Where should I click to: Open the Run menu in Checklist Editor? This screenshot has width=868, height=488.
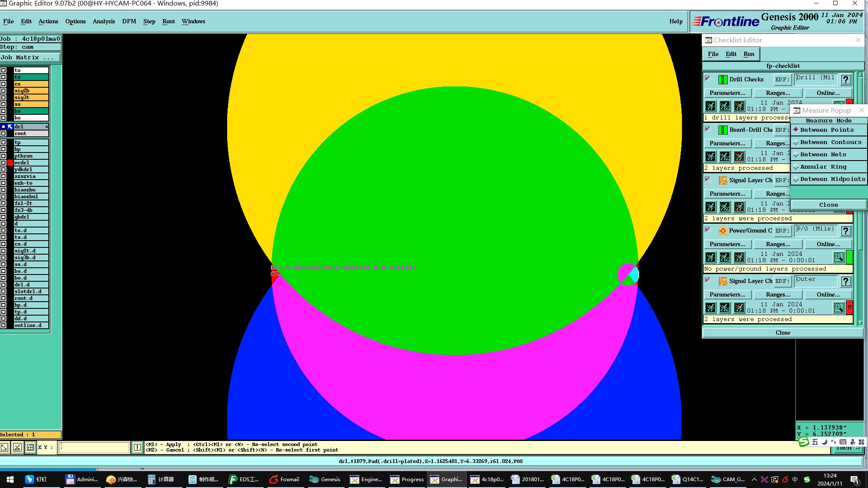[x=748, y=54]
